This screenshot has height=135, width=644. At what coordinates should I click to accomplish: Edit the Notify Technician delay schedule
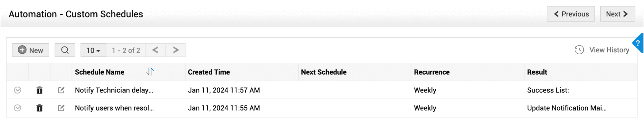61,90
